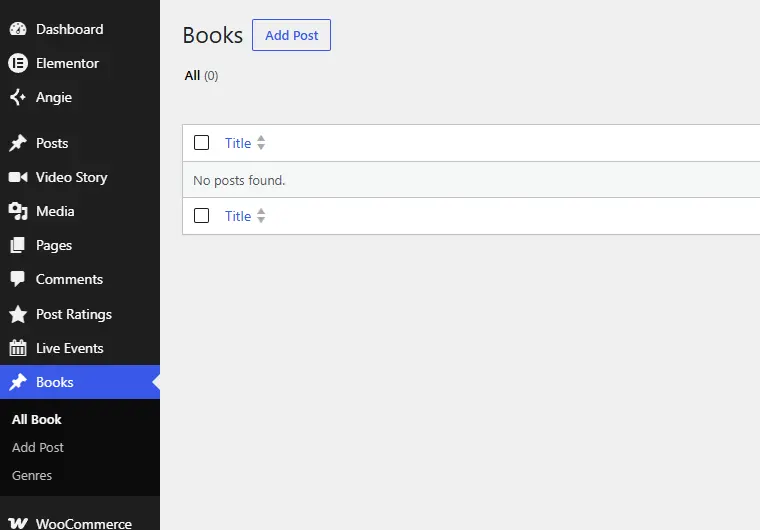Click the Add Post button beside Books heading
The height and width of the screenshot is (530, 760).
pyautogui.click(x=291, y=35)
